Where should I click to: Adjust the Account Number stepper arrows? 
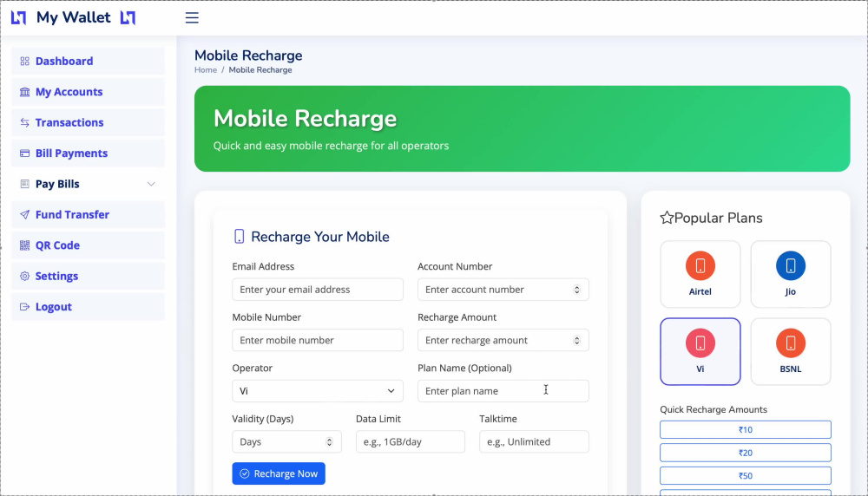tap(577, 290)
